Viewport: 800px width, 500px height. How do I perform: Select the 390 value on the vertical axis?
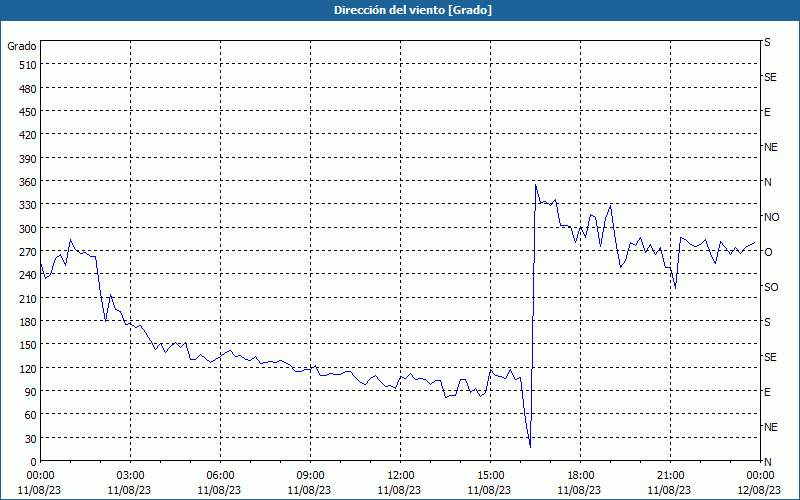28,159
